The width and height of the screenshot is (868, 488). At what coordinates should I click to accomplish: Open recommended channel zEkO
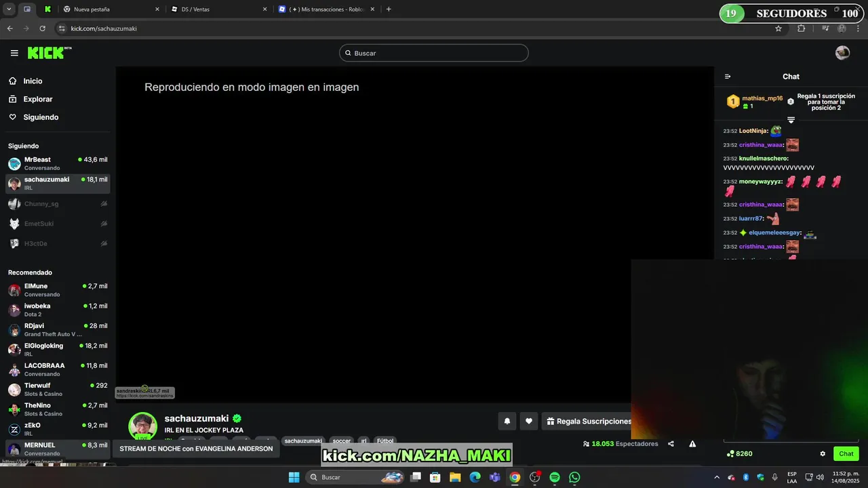tap(58, 429)
